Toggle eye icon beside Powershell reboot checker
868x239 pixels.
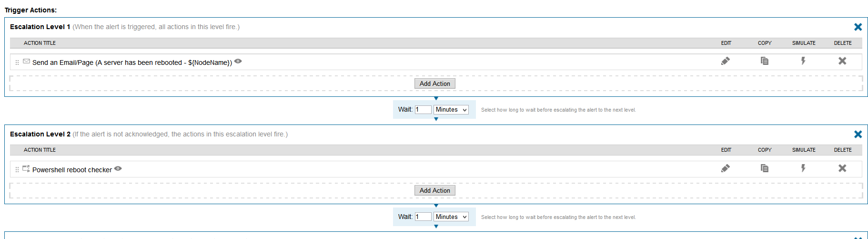[x=118, y=168]
